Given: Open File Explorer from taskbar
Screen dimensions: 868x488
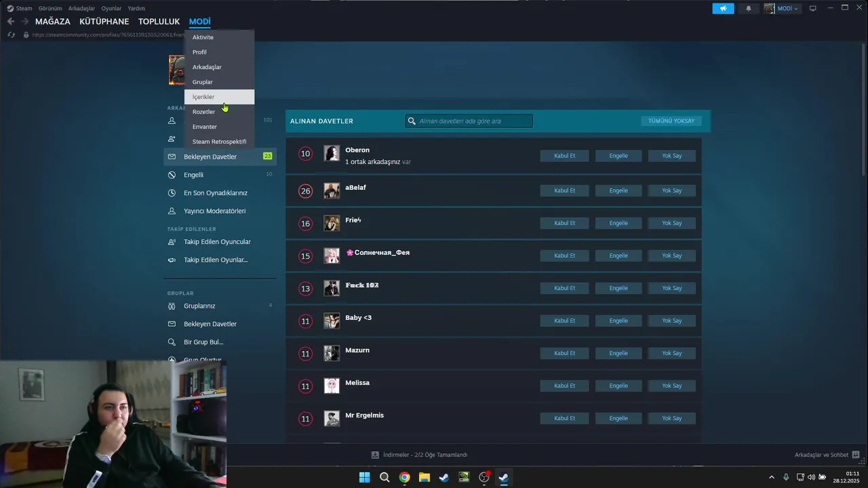Looking at the screenshot, I should 424,477.
